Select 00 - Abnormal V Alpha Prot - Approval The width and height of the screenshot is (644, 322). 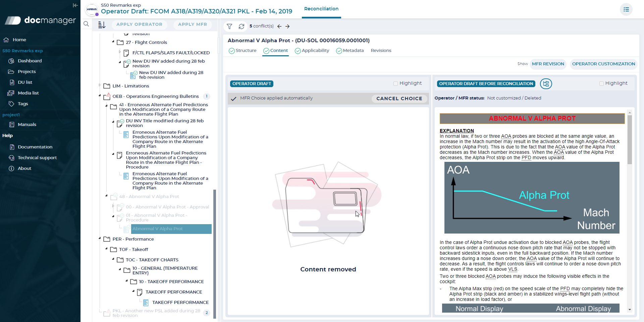click(x=167, y=207)
